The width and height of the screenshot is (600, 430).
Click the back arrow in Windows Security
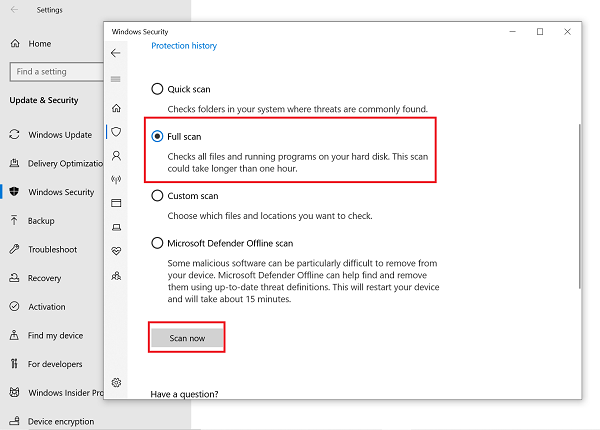(116, 53)
